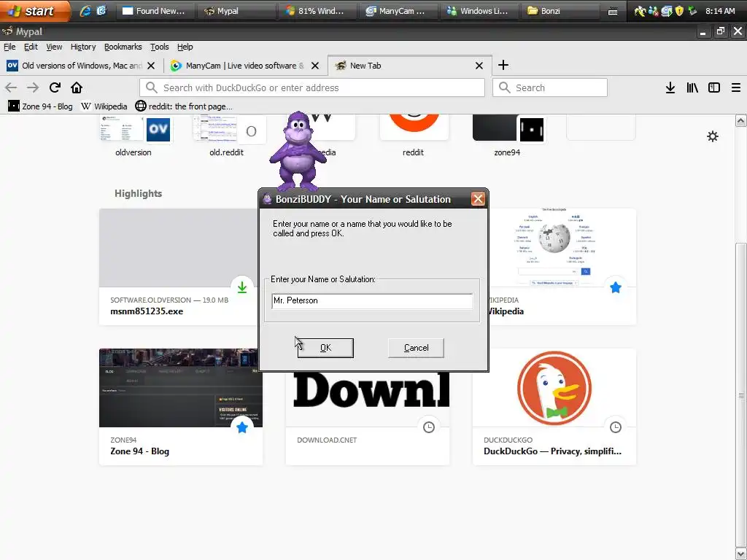Open the Zone 94 - Blog highlight card
The width and height of the screenshot is (747, 560).
click(x=181, y=407)
